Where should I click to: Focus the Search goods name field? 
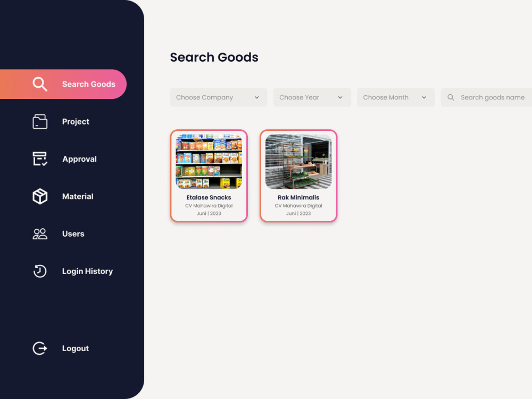[487, 97]
